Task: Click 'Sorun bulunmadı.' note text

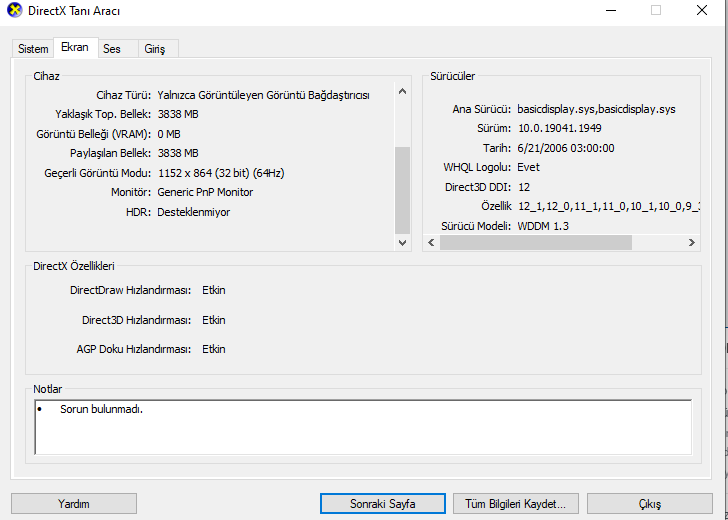Action: pyautogui.click(x=101, y=410)
